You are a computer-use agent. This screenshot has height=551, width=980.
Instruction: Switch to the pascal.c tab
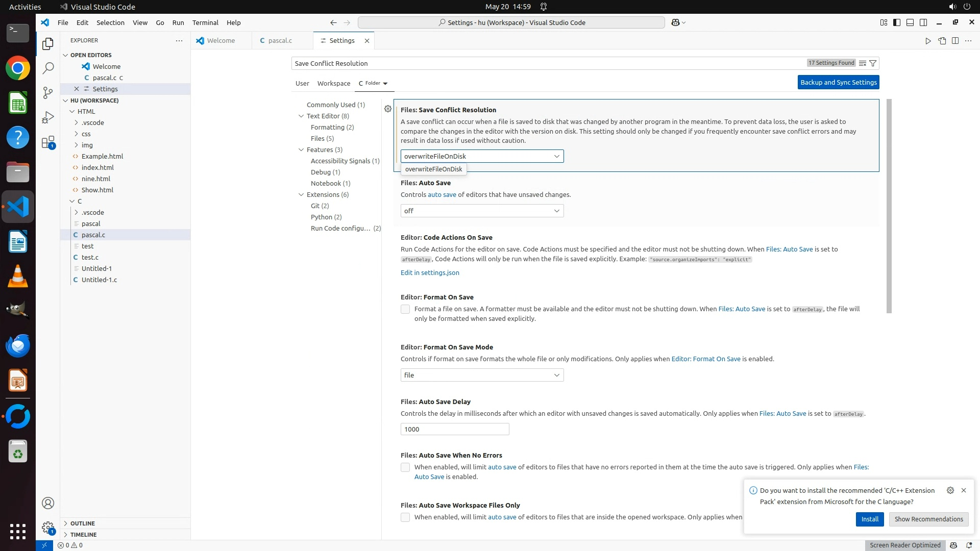280,40
